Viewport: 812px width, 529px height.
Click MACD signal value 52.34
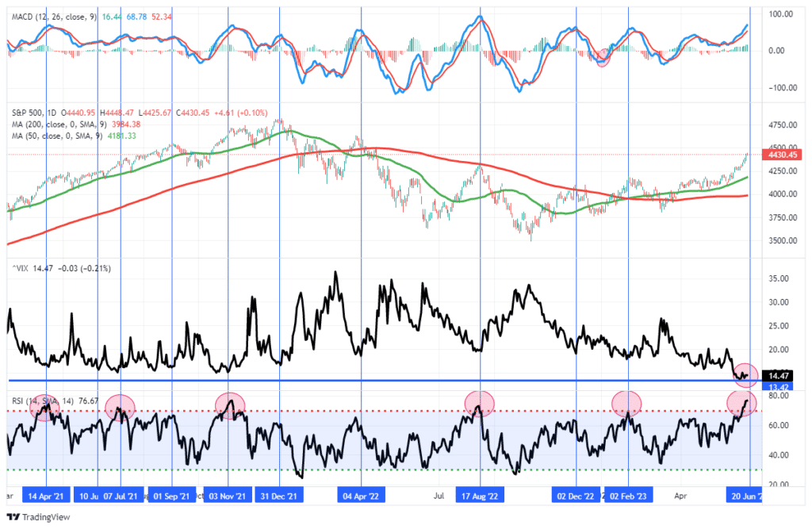162,17
